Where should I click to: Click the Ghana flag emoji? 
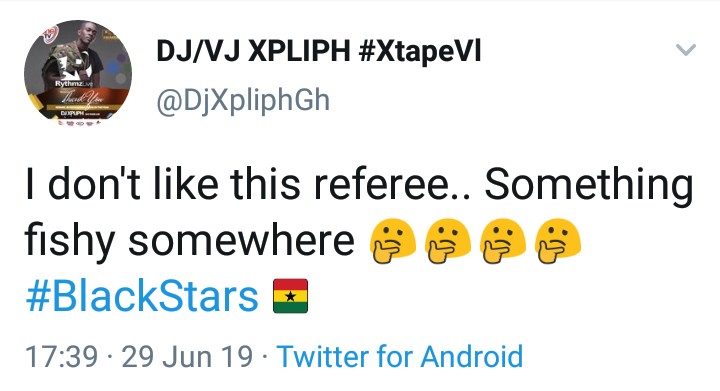[290, 296]
